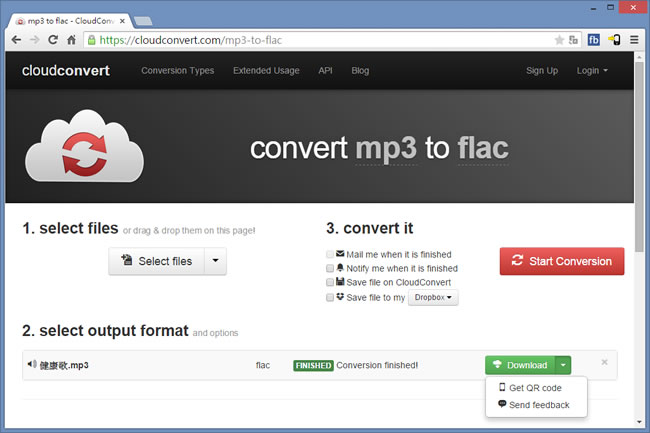Click the audio speaker icon beside the mp3 file

coord(32,364)
